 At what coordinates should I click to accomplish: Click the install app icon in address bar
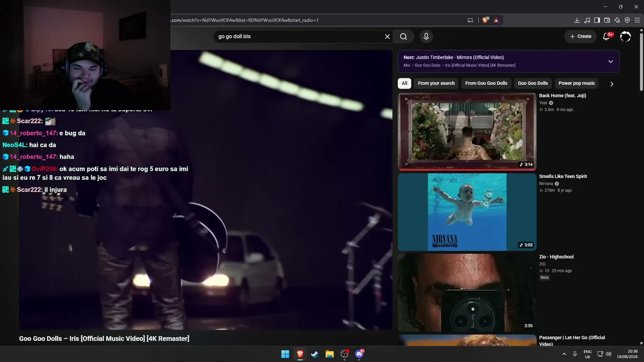[470, 20]
